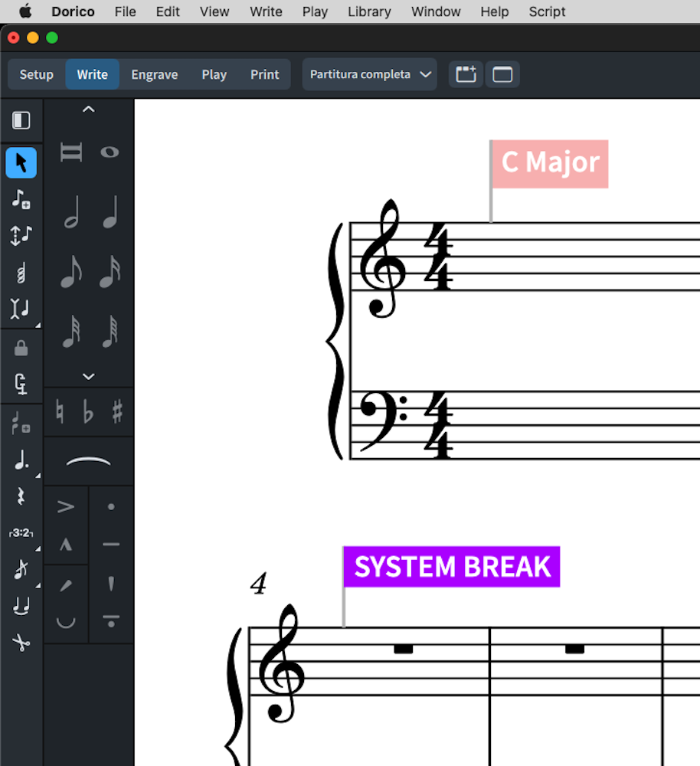This screenshot has height=766, width=700.
Task: Apply the natural accidental
Action: pyautogui.click(x=60, y=412)
